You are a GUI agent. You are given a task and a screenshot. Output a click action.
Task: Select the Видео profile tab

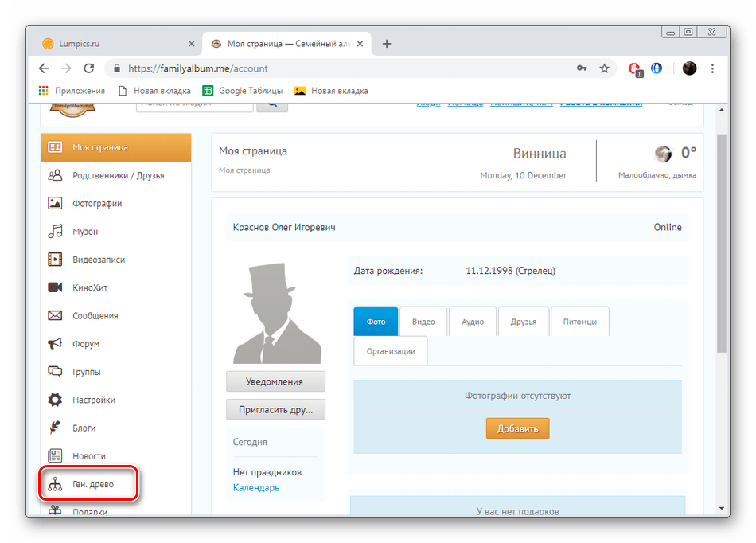click(x=423, y=322)
